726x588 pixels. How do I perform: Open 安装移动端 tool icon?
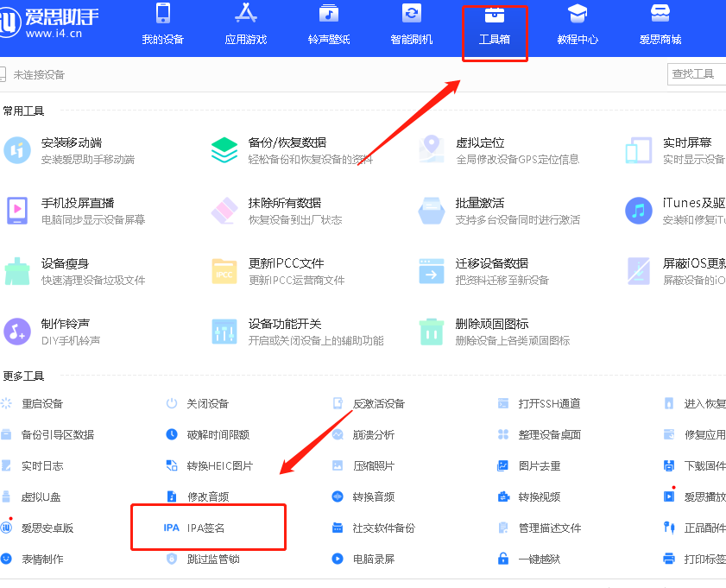click(x=17, y=150)
